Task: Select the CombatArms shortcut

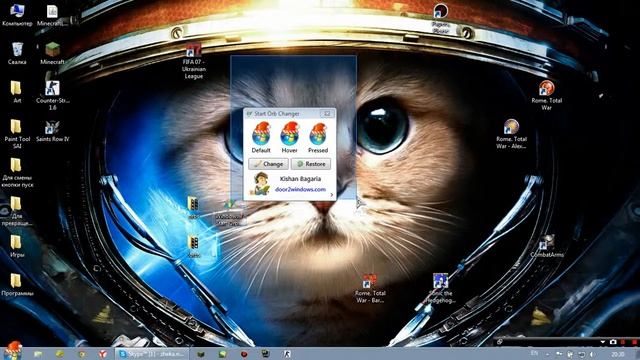Action: 547,246
